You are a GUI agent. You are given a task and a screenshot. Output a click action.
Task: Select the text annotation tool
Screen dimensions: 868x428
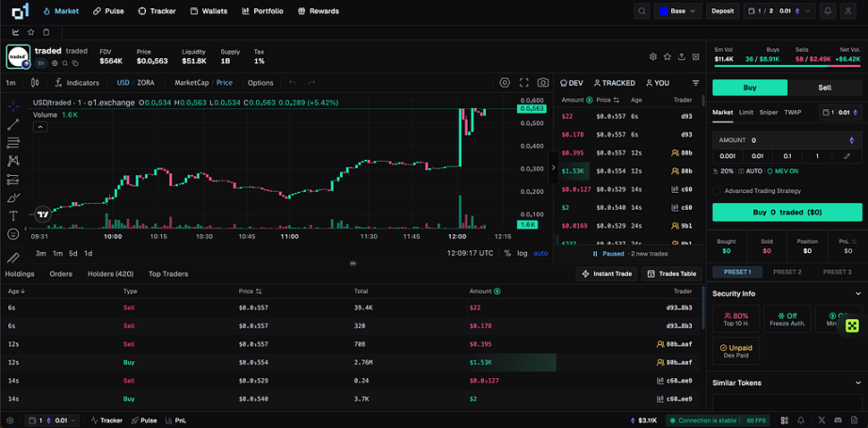tap(13, 215)
